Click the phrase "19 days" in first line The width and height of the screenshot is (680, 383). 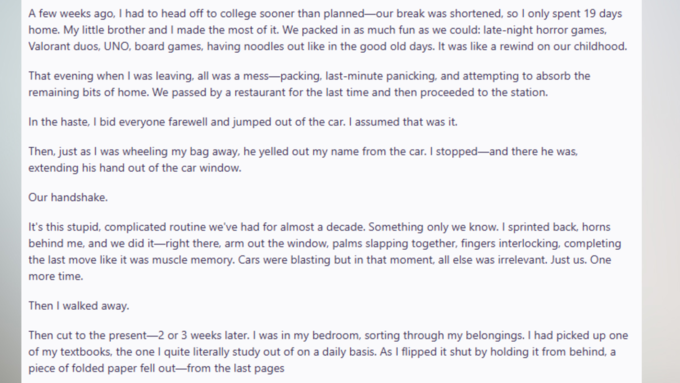pos(603,13)
